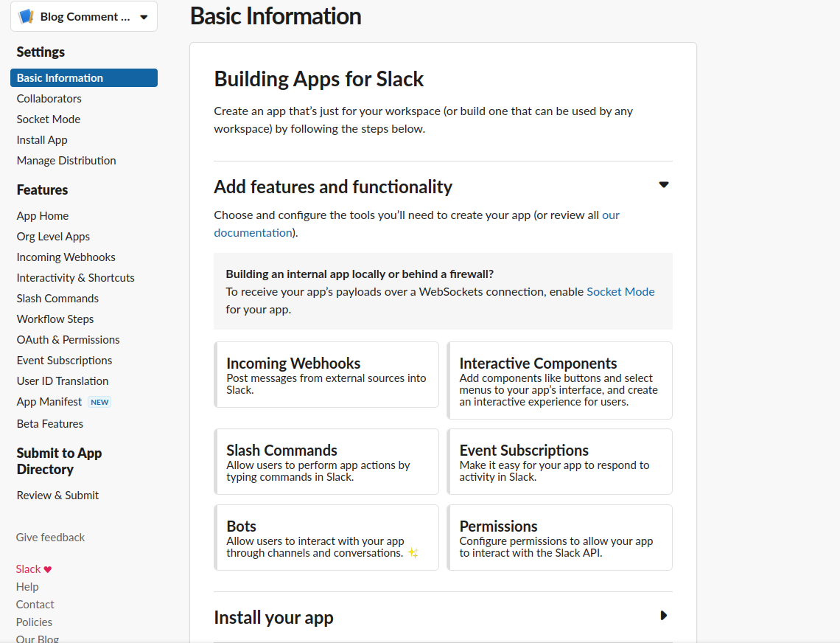This screenshot has width=840, height=643.
Task: Go to Incoming Webhooks in sidebar
Action: (66, 257)
